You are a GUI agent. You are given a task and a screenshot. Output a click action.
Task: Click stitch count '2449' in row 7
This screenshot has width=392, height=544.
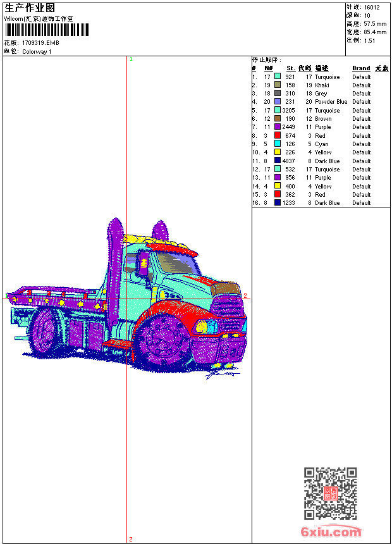288,127
